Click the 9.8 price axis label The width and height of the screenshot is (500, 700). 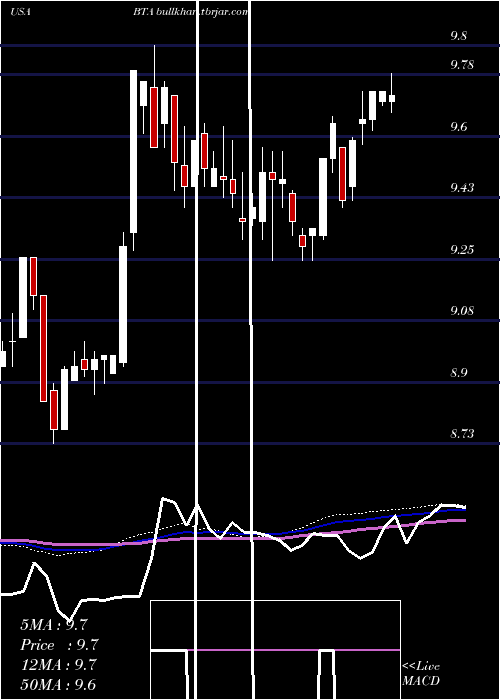pyautogui.click(x=458, y=36)
